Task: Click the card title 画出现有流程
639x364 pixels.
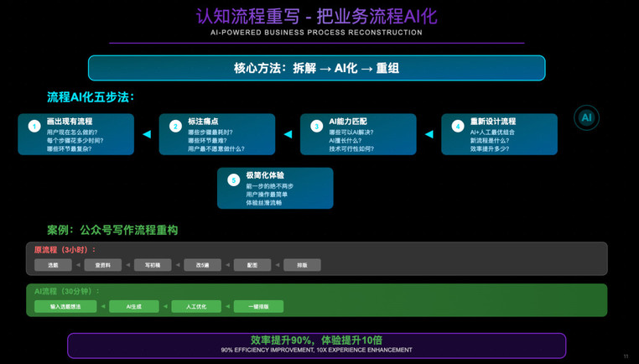Action: coord(70,121)
